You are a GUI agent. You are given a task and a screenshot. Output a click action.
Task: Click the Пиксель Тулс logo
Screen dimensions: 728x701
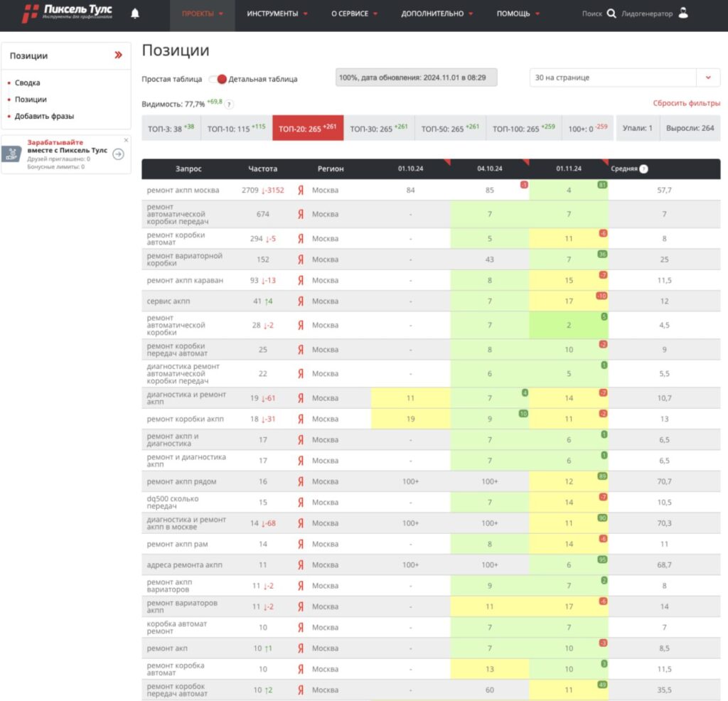coord(68,14)
